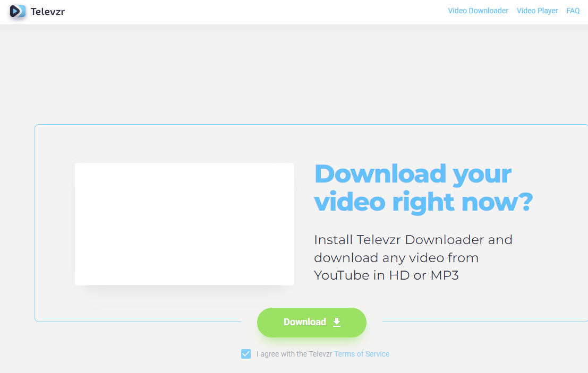Viewport: 588px width, 373px height.
Task: Open the Televzr brand name link
Action: pyautogui.click(x=48, y=12)
